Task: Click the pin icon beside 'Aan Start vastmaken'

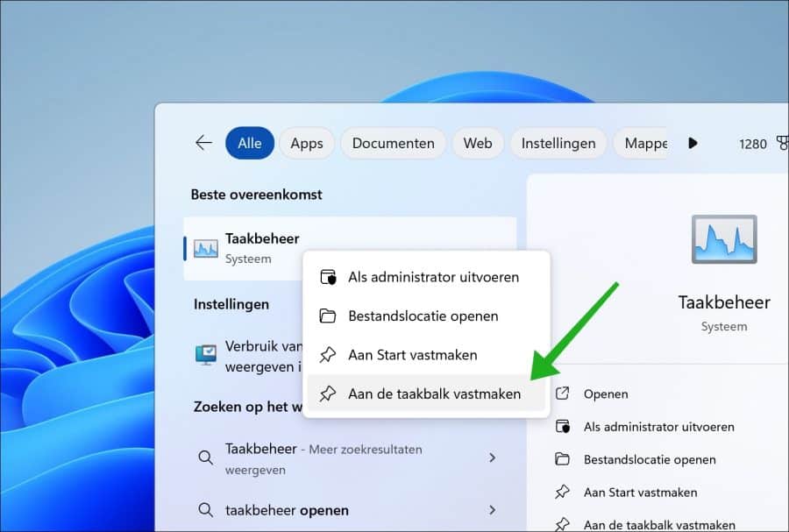Action: tap(329, 355)
